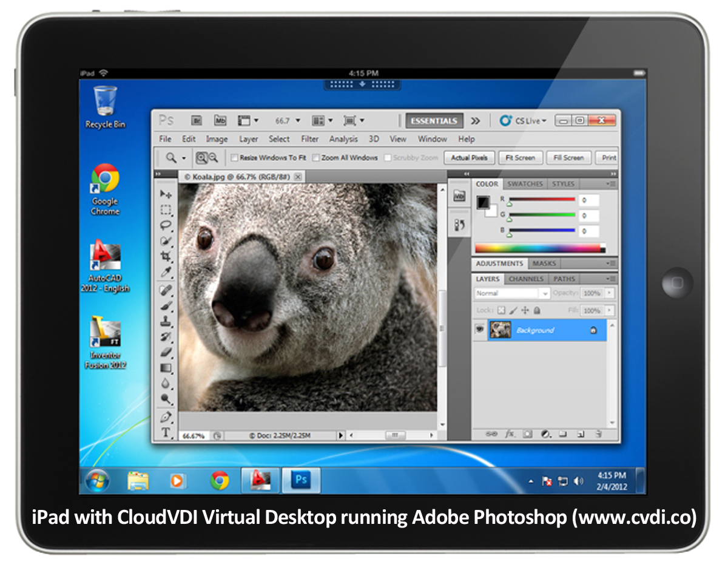Screen dimensions: 728x567
Task: Select the Quick Selection tool
Action: (x=166, y=241)
